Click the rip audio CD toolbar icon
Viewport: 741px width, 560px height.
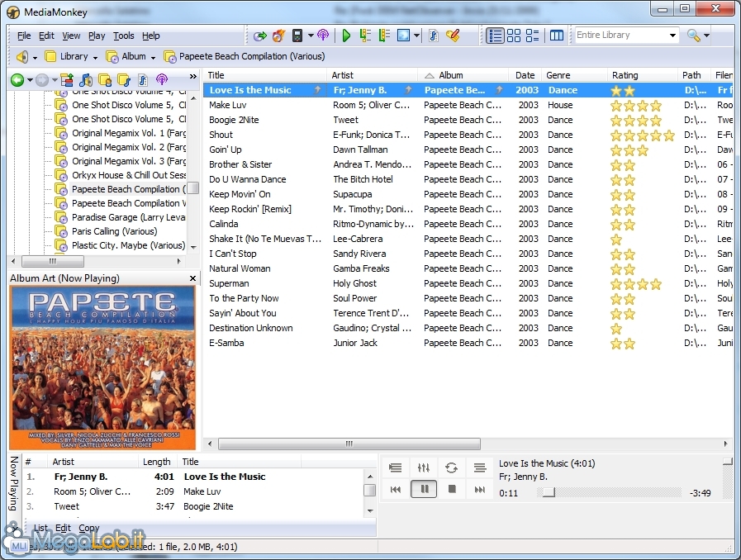(259, 36)
